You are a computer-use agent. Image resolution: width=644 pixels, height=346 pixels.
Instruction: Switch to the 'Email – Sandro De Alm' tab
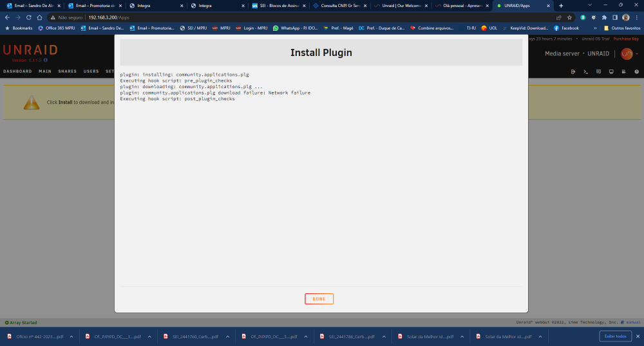(33, 6)
